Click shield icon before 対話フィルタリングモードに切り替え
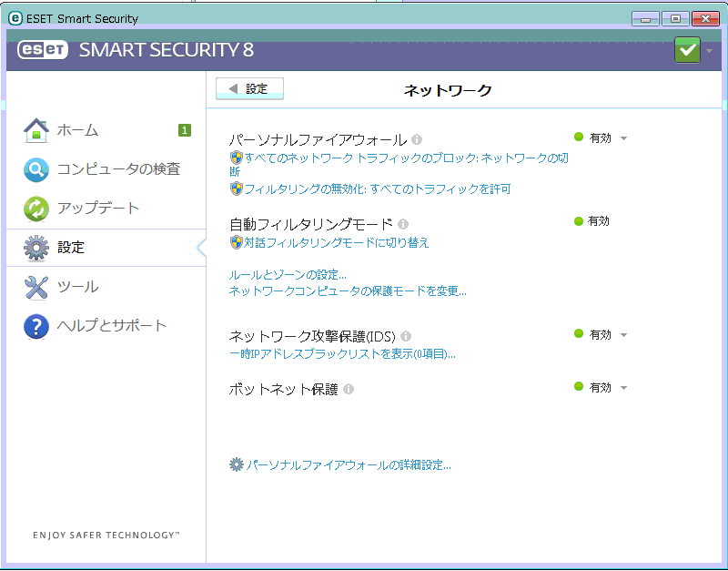Viewport: 728px width, 571px height. point(237,242)
